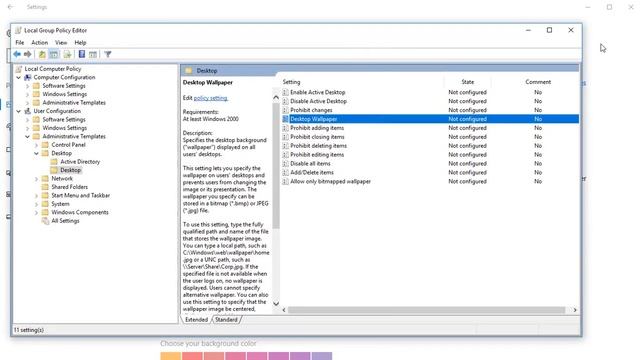Collapse Administrative Templates under User Configuration
640x360 pixels.
coord(27,137)
